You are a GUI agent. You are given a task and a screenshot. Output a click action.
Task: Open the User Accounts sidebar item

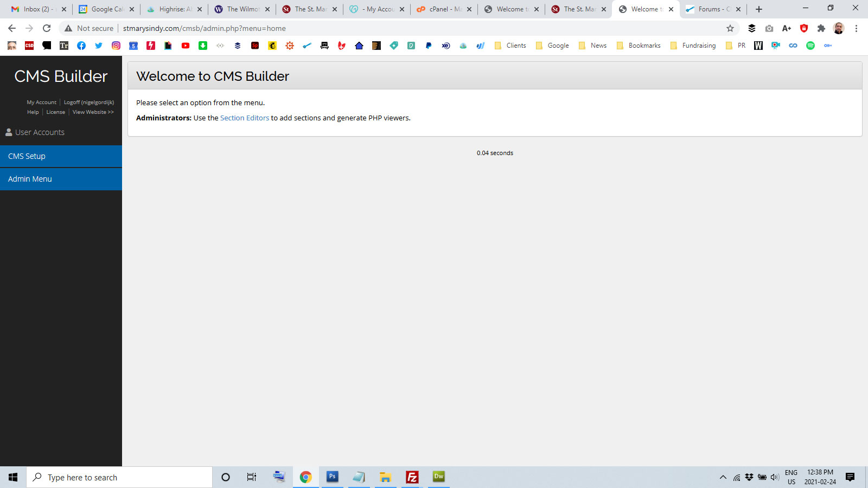tap(39, 132)
